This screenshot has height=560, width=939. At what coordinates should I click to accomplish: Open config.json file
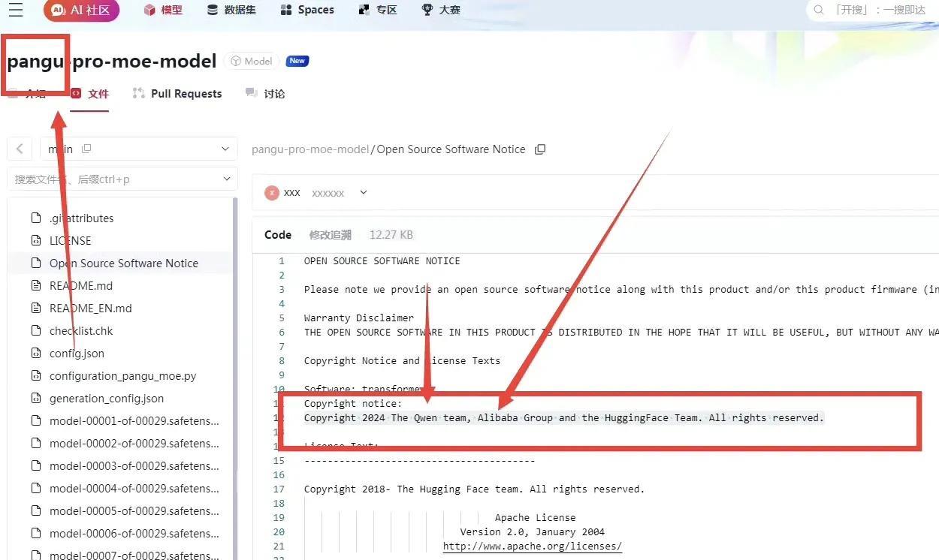coord(77,354)
